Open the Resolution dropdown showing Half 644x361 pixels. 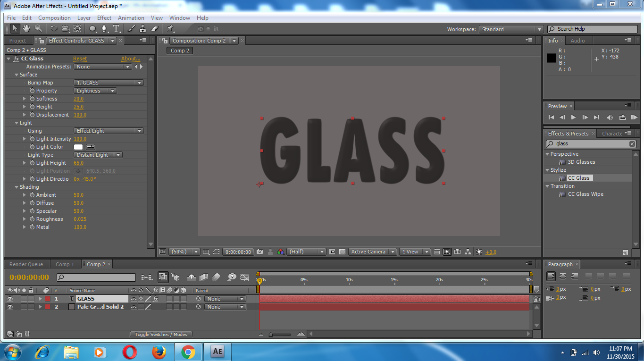coord(306,252)
